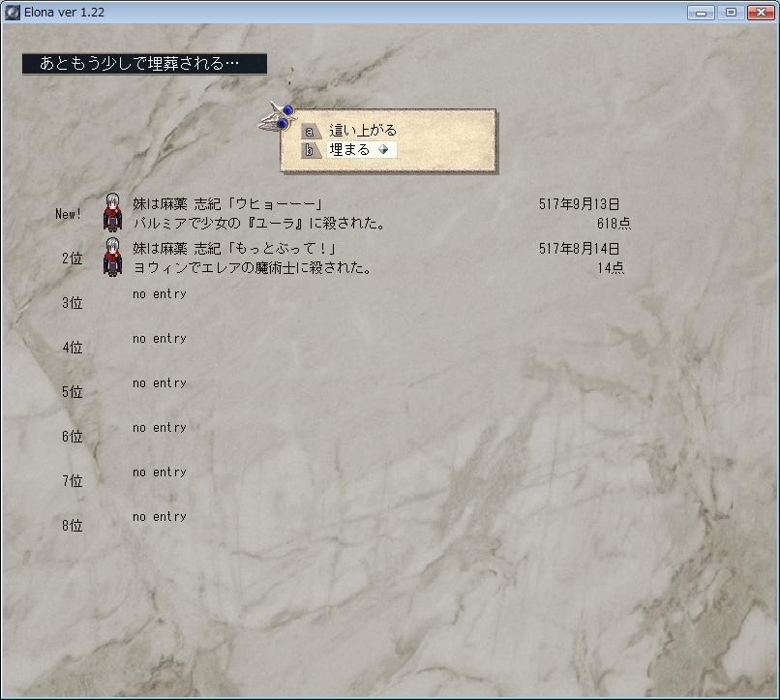Click the 'no entry' text for 3位
This screenshot has height=700, width=780.
coord(159,294)
